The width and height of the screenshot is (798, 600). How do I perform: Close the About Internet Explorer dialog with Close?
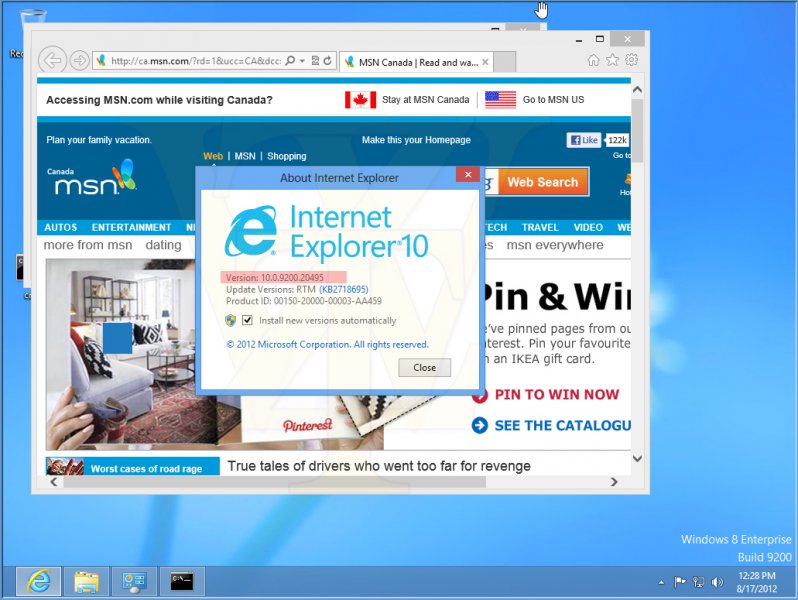[x=424, y=367]
